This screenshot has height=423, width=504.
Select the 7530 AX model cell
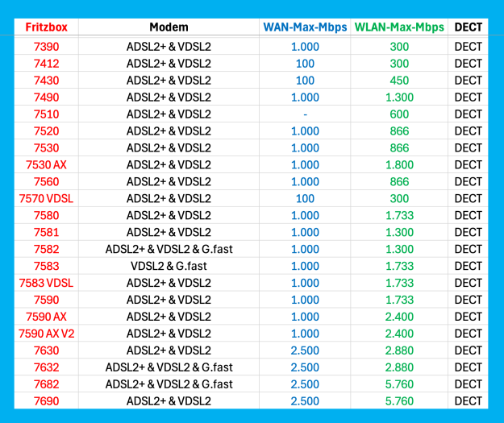[46, 164]
